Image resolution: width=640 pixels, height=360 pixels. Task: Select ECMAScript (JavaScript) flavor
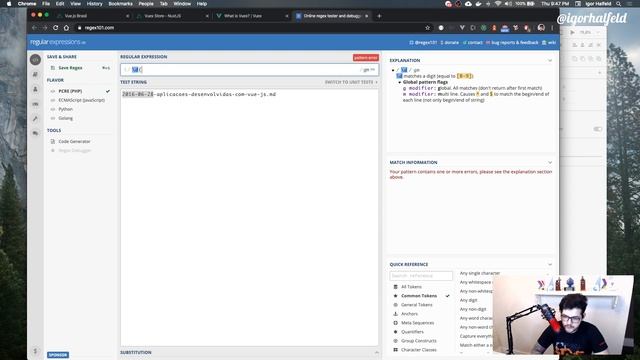(x=80, y=100)
